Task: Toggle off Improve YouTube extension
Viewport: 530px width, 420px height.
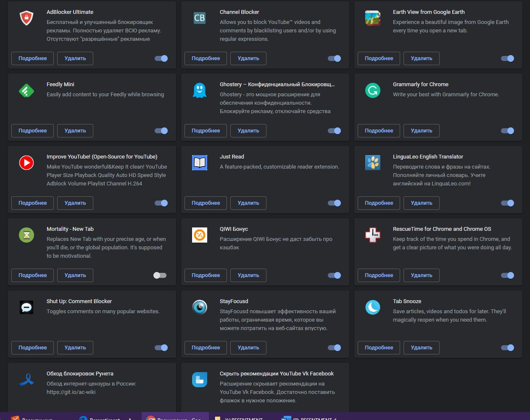Action: [x=161, y=203]
